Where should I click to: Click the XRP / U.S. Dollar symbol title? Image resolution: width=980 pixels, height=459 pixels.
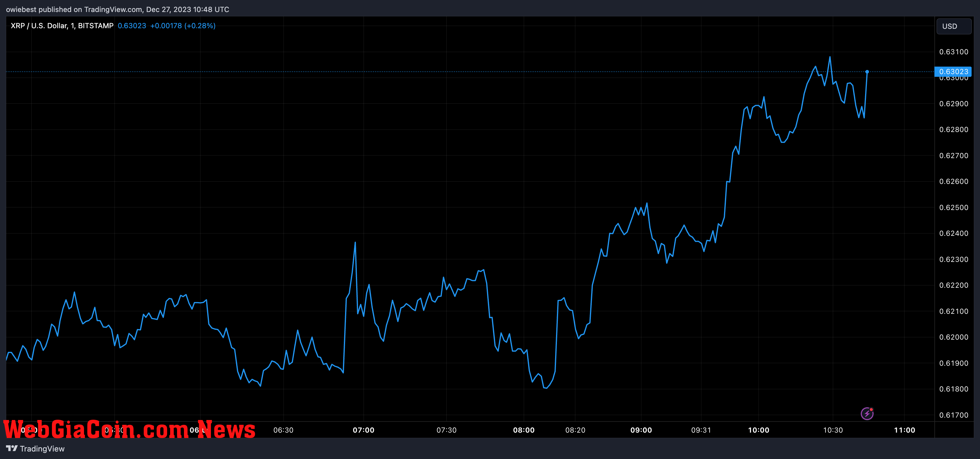click(62, 25)
